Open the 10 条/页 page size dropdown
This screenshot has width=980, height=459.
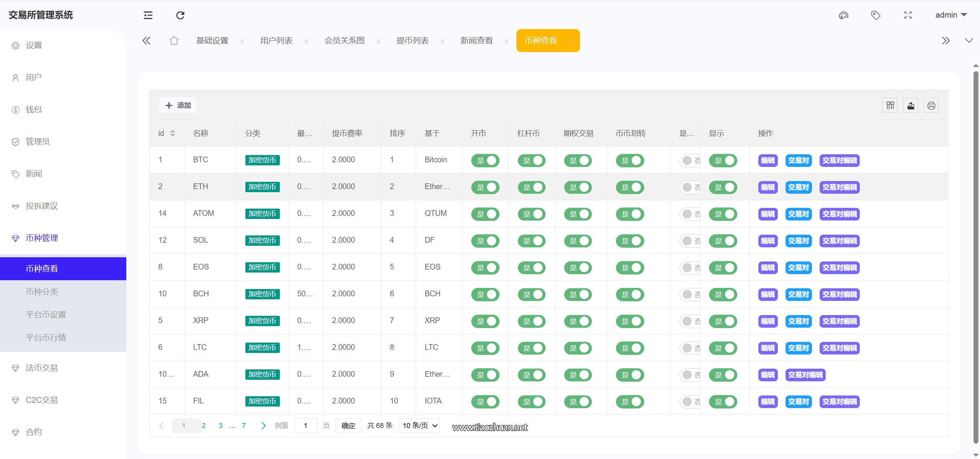419,426
